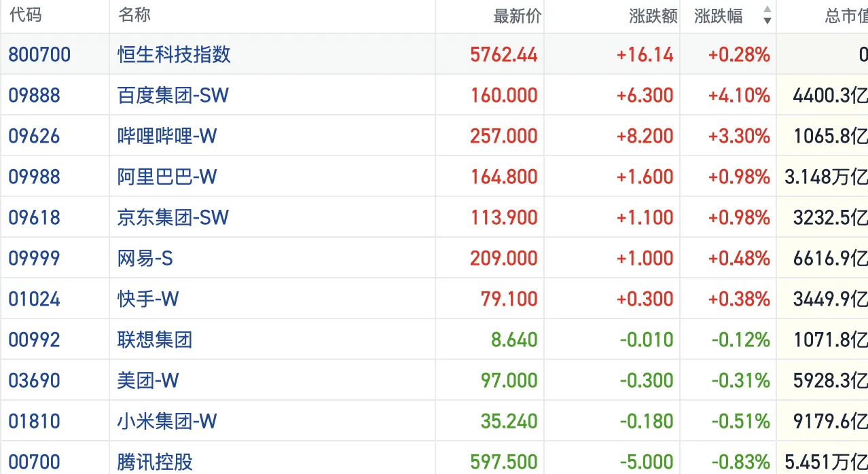Click the 美团-W stock name

pos(148,380)
